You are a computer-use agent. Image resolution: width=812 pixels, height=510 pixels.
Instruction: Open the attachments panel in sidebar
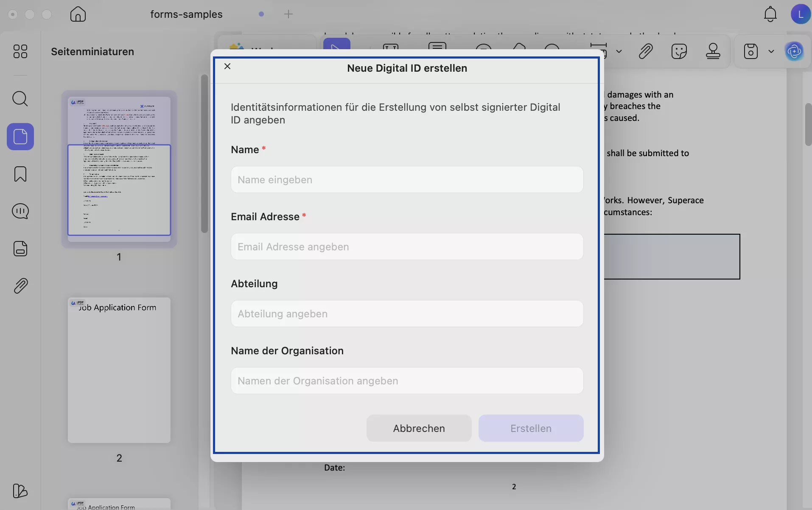pyautogui.click(x=20, y=286)
